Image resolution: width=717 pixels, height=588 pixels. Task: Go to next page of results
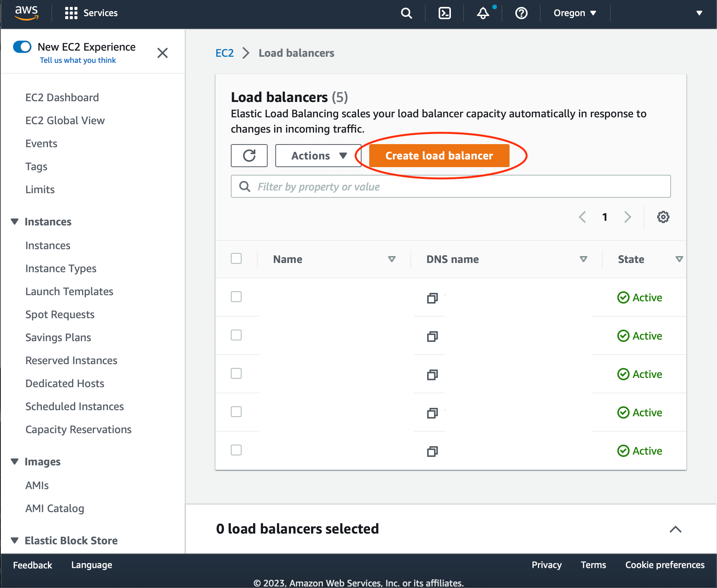[x=628, y=217]
